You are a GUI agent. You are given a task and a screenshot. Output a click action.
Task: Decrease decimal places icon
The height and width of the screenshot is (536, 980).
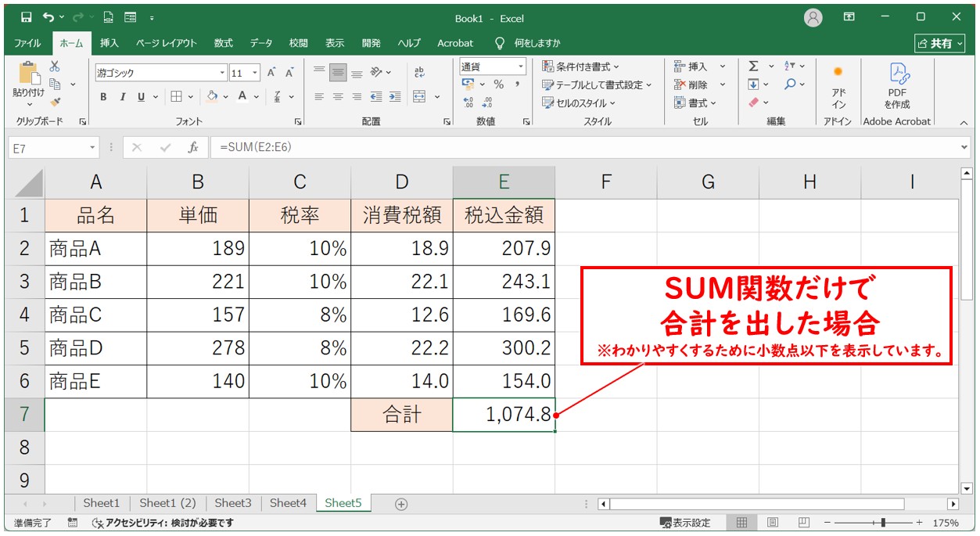pyautogui.click(x=487, y=103)
